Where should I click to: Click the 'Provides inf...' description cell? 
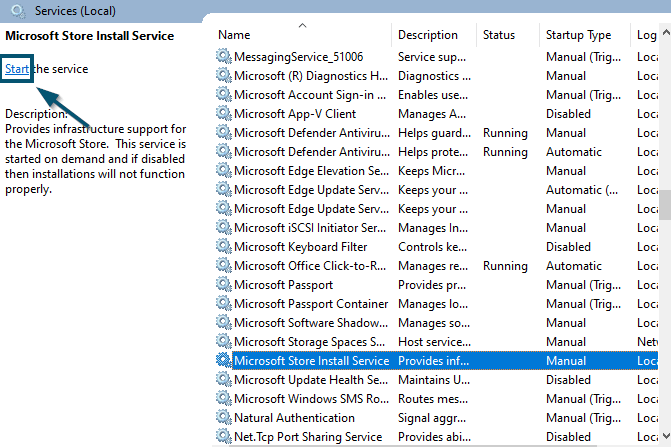[x=433, y=361]
